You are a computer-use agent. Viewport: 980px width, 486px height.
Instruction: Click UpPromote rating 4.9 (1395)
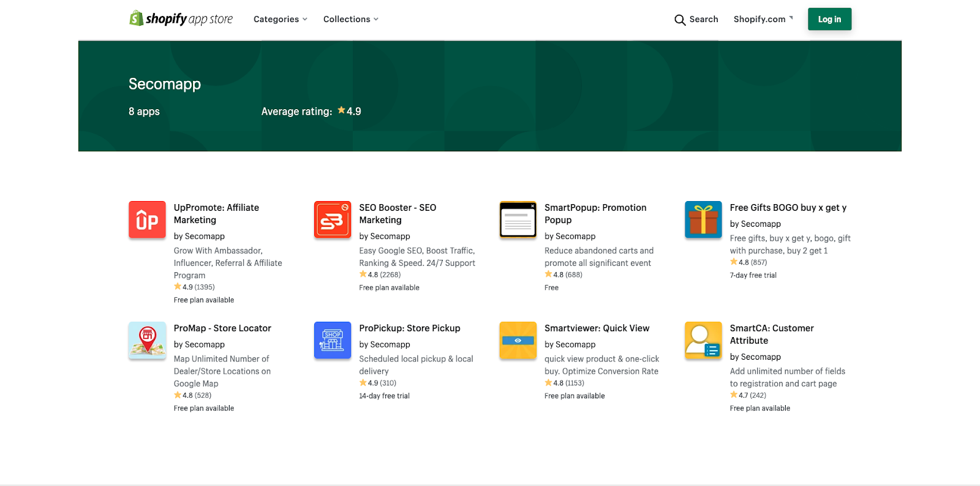coord(194,287)
